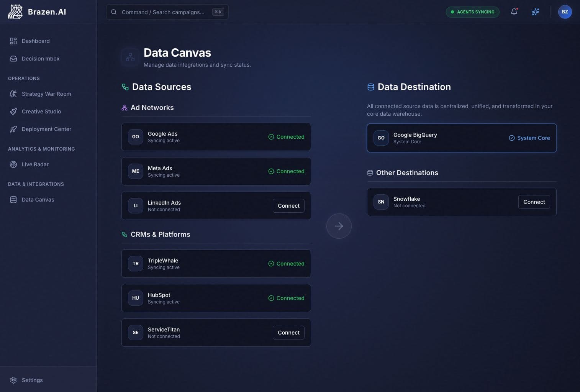Click the Dashboard grid icon
The width and height of the screenshot is (580, 392).
click(13, 41)
